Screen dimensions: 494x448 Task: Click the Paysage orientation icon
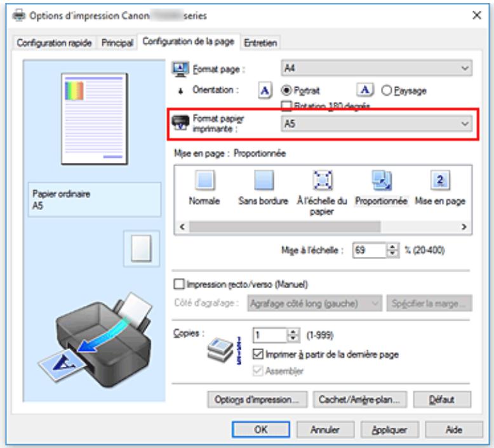click(x=365, y=90)
